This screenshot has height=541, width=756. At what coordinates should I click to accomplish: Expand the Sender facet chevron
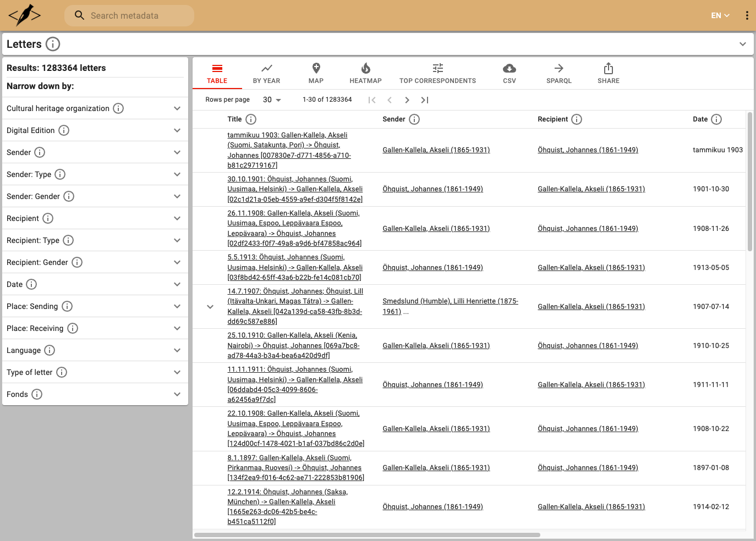pyautogui.click(x=177, y=152)
